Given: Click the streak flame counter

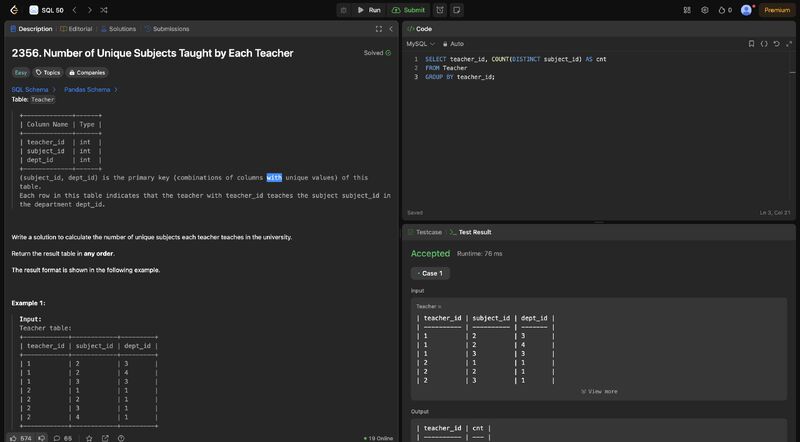Looking at the screenshot, I should tap(724, 10).
